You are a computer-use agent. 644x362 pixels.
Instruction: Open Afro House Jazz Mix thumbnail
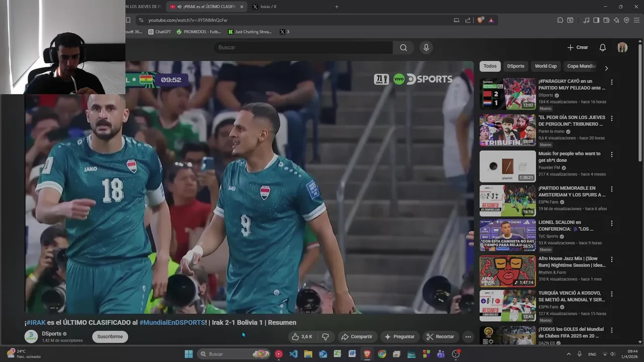(x=507, y=271)
